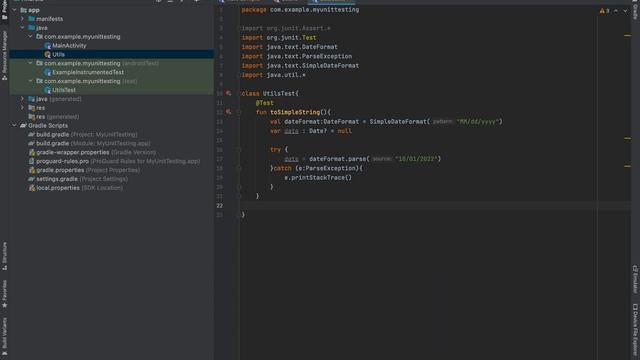Screen dimensions: 640x360
Task: Click the 'null' keyword on line 14
Action: tap(344, 131)
